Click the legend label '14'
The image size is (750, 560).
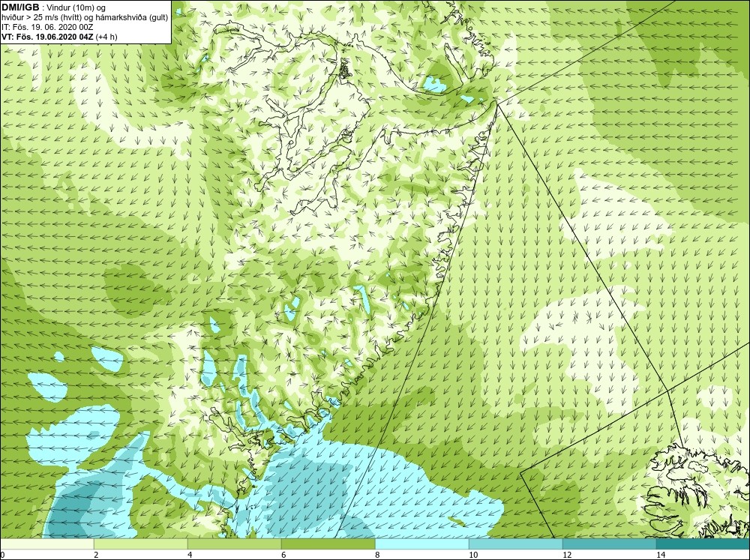click(661, 555)
